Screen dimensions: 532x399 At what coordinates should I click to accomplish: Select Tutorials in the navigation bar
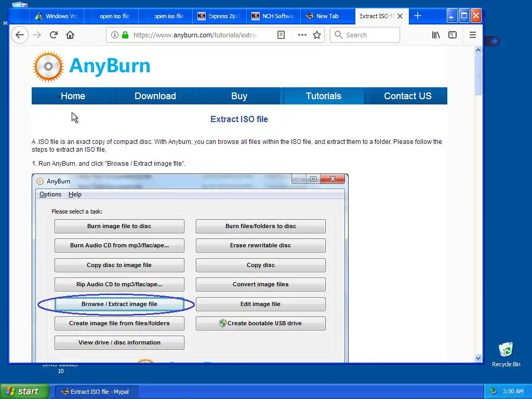pyautogui.click(x=323, y=96)
